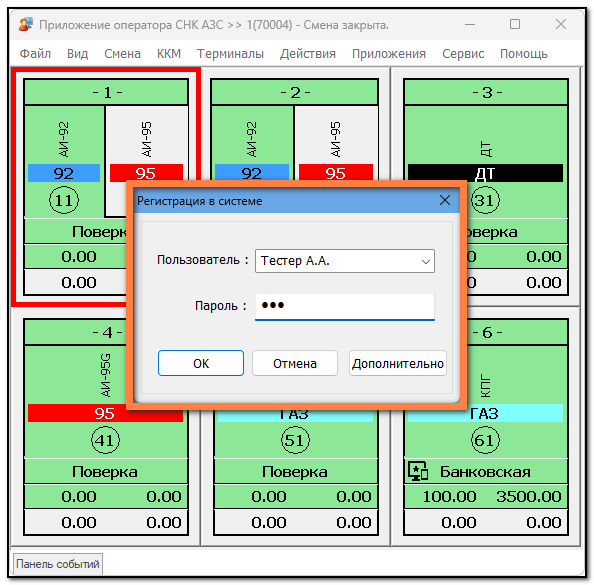This screenshot has height=585, width=594.
Task: Click the red 95 swatch on pump 4
Action: pyautogui.click(x=105, y=414)
